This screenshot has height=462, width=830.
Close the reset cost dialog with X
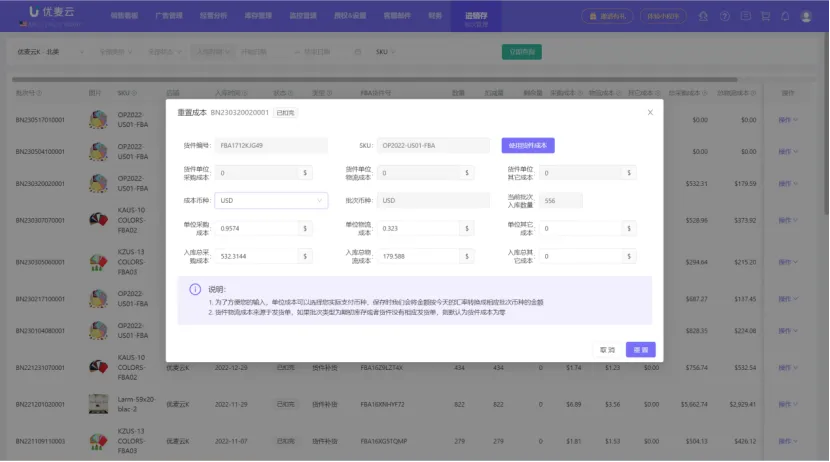650,112
